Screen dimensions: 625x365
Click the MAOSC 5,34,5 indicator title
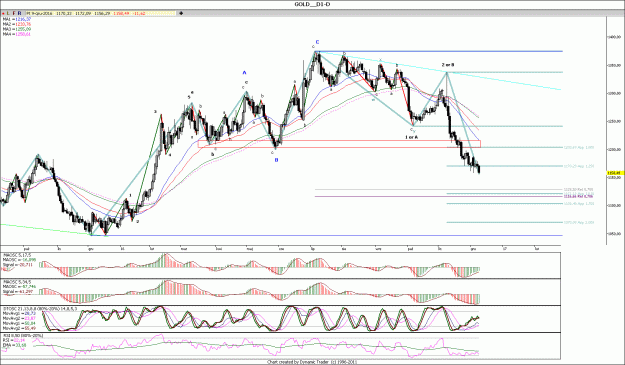click(x=17, y=282)
